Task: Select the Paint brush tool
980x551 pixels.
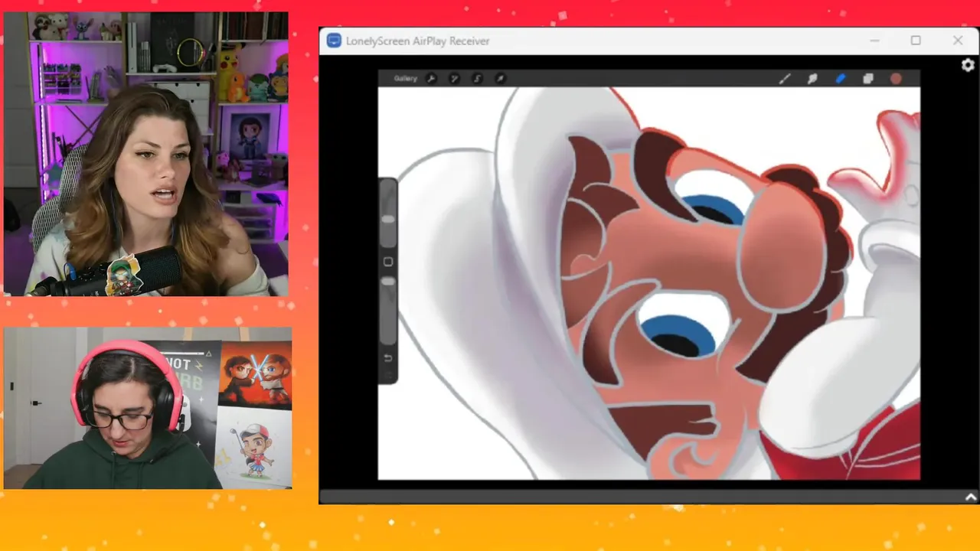Action: [x=785, y=78]
